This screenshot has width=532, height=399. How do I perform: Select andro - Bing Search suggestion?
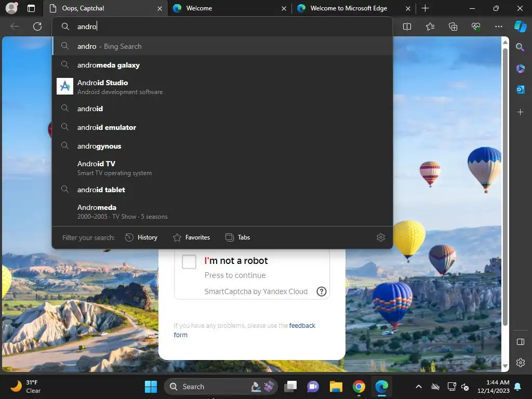(222, 46)
